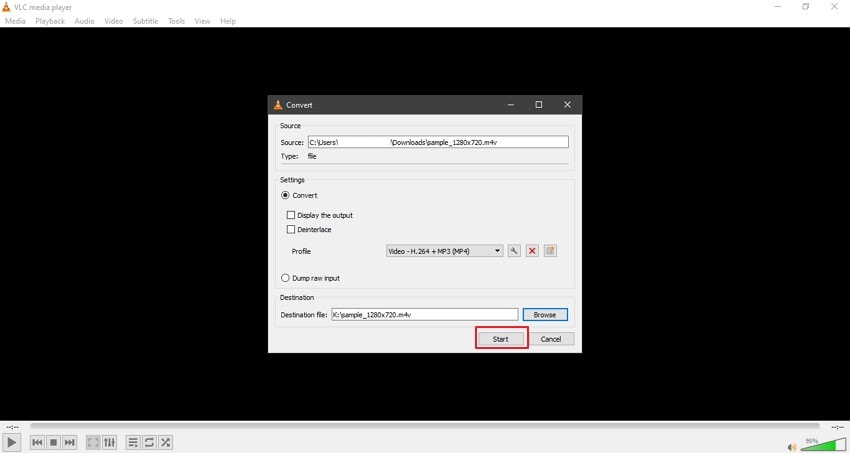Click the Next media button
Viewport: 850px width, 453px height.
(x=69, y=443)
